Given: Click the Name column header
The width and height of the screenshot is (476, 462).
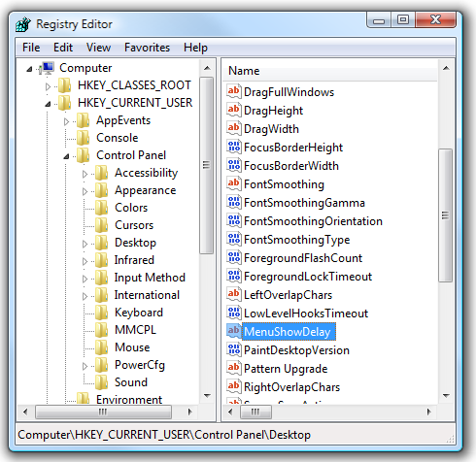Looking at the screenshot, I should point(329,71).
